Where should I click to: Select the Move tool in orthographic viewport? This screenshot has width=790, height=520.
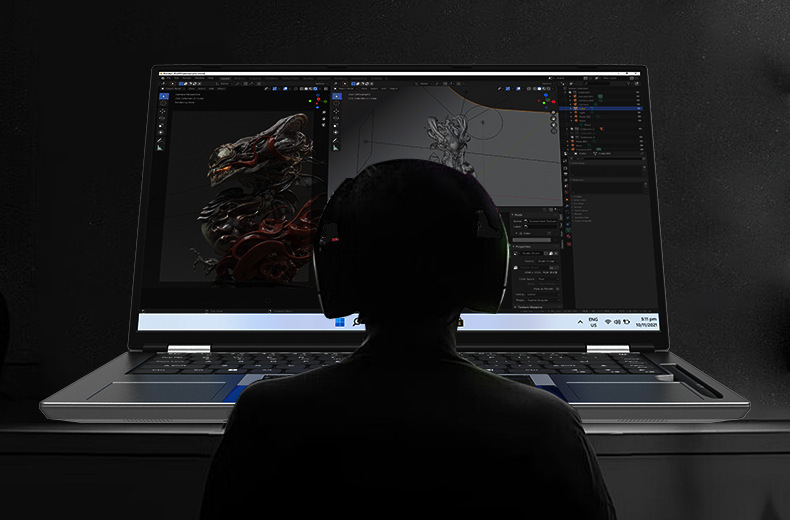coord(336,111)
